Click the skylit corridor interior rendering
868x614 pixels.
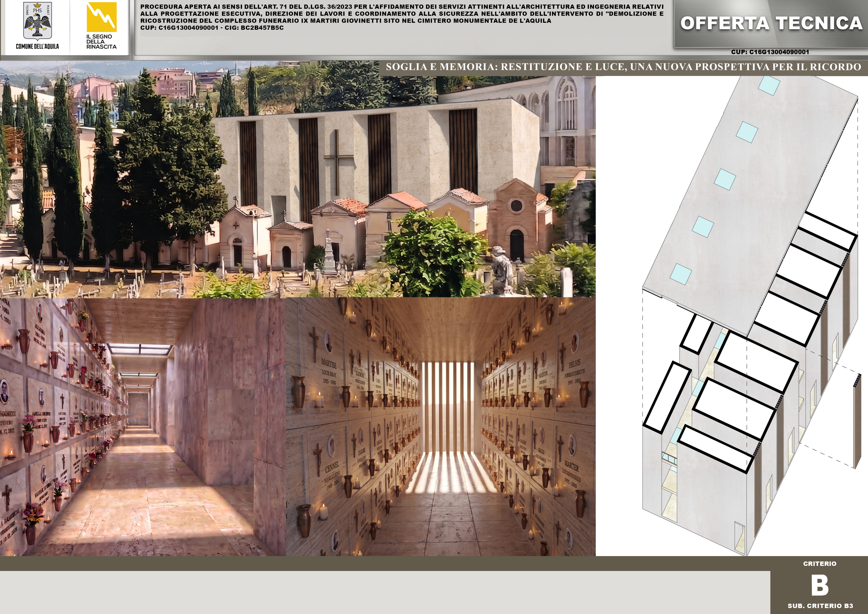point(143,427)
